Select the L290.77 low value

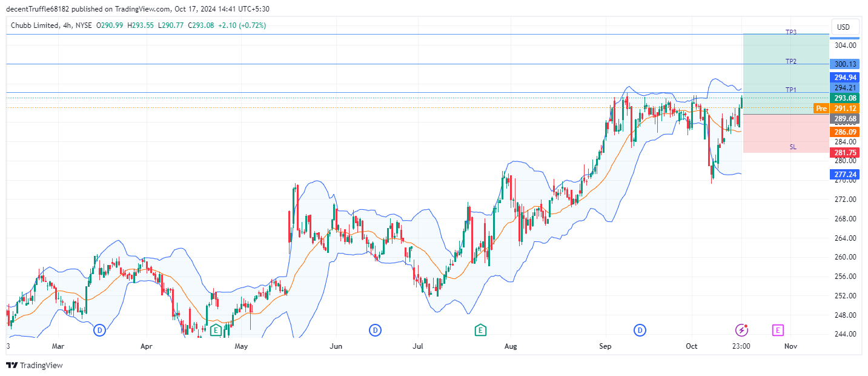tap(171, 25)
